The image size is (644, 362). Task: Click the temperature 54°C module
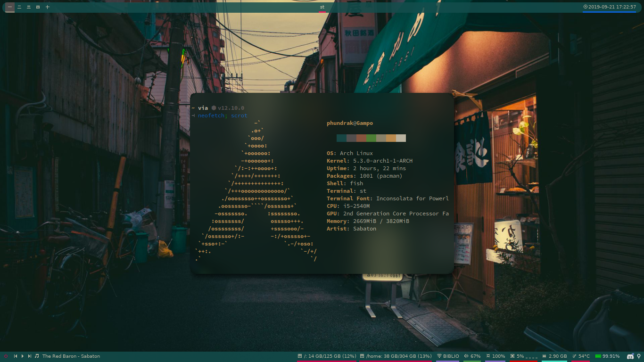click(581, 356)
